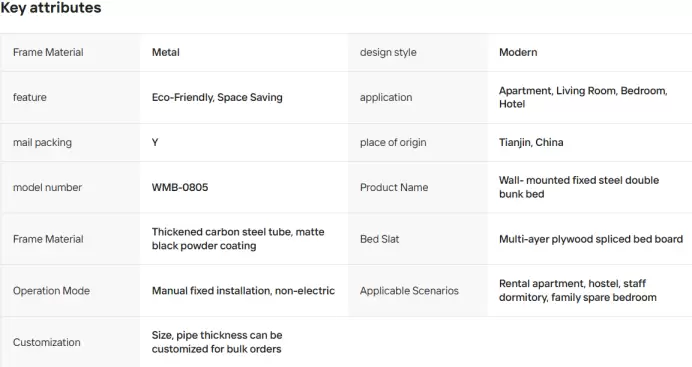The width and height of the screenshot is (692, 367).
Task: Click the Applicable Scenarios label
Action: click(409, 291)
